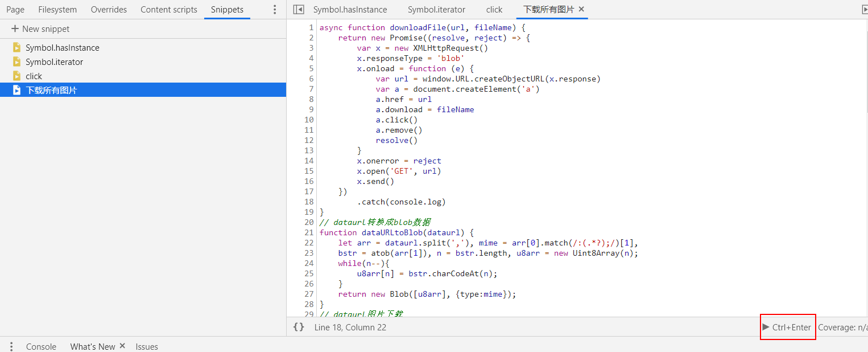This screenshot has height=352, width=868.
Task: Close the What's New drawer tab
Action: click(122, 346)
